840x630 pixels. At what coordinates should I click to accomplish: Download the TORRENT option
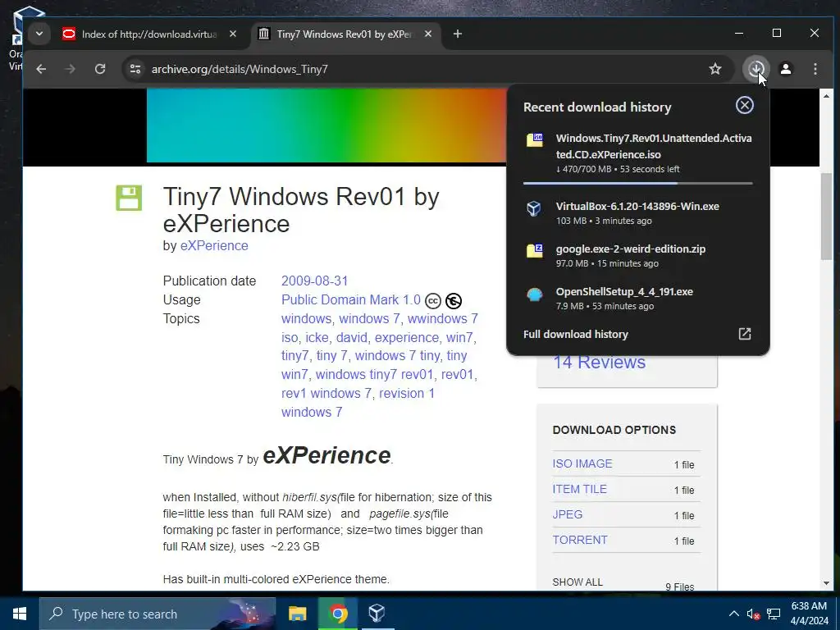click(580, 540)
